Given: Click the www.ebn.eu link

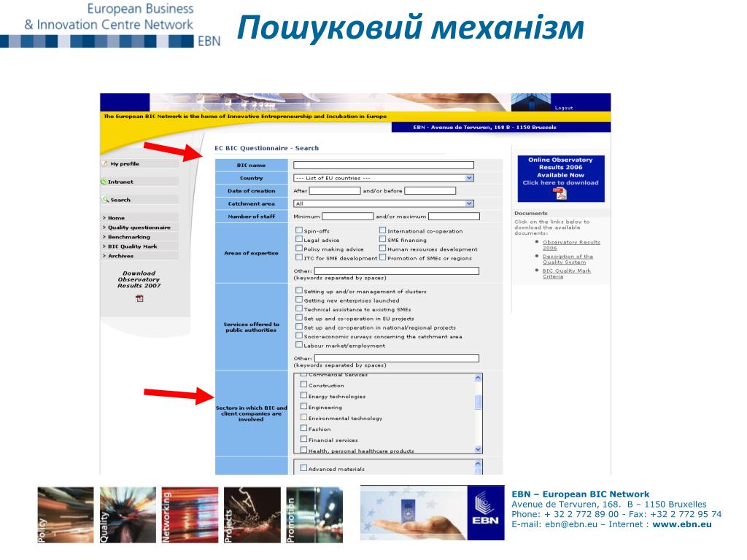Looking at the screenshot, I should pos(682,524).
